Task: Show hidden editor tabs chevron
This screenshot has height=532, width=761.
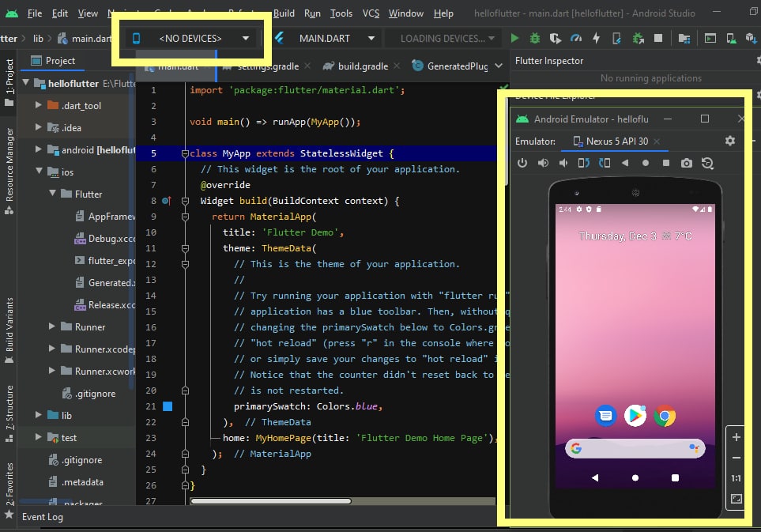Action: 499,66
